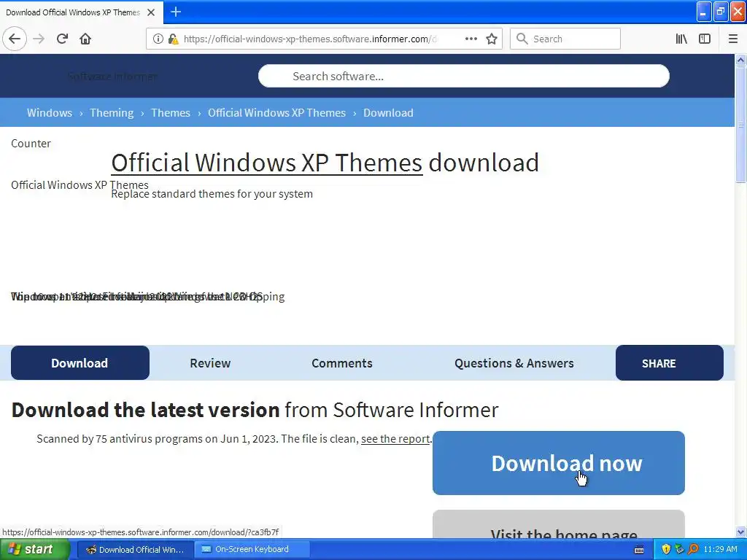Click the network tray icon

coord(679,550)
